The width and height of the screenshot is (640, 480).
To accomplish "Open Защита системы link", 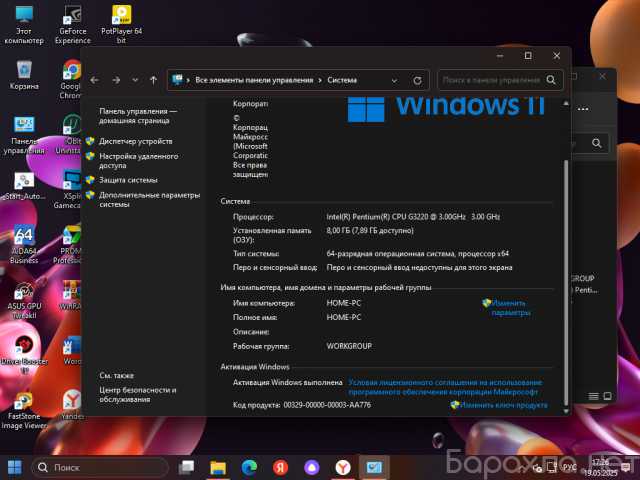I will (129, 180).
